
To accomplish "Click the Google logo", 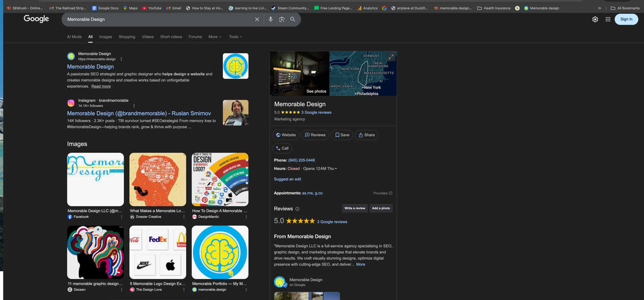I will [x=36, y=19].
